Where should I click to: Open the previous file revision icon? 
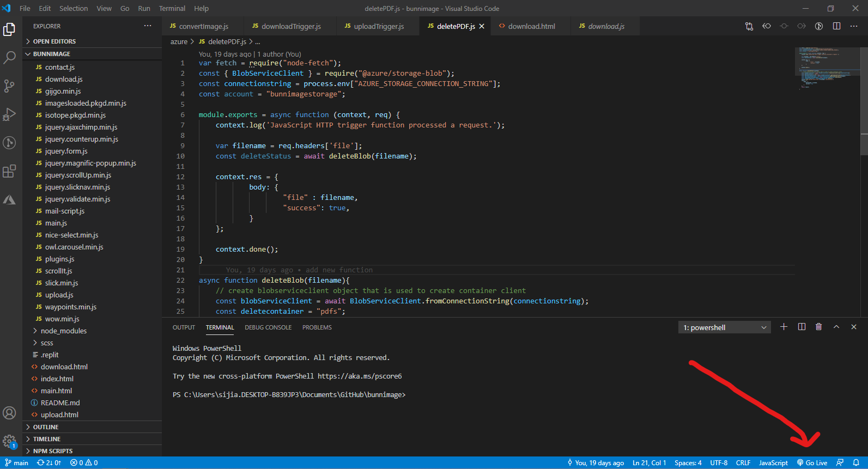coord(767,26)
